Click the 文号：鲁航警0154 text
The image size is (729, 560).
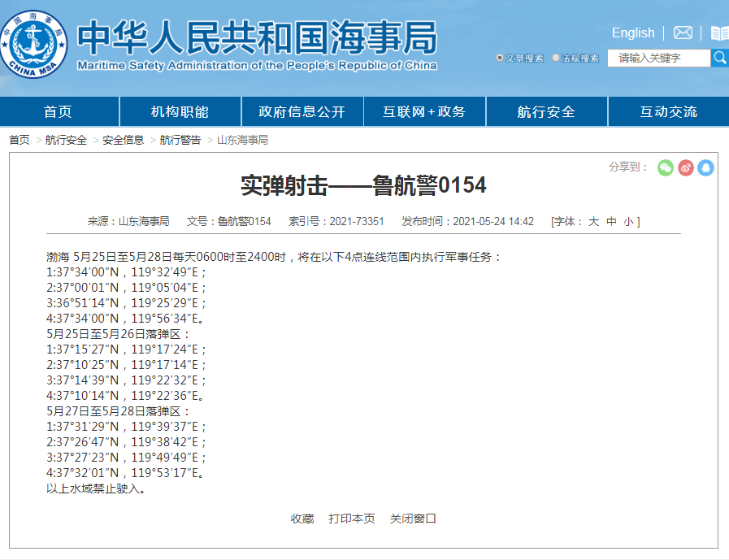click(228, 221)
